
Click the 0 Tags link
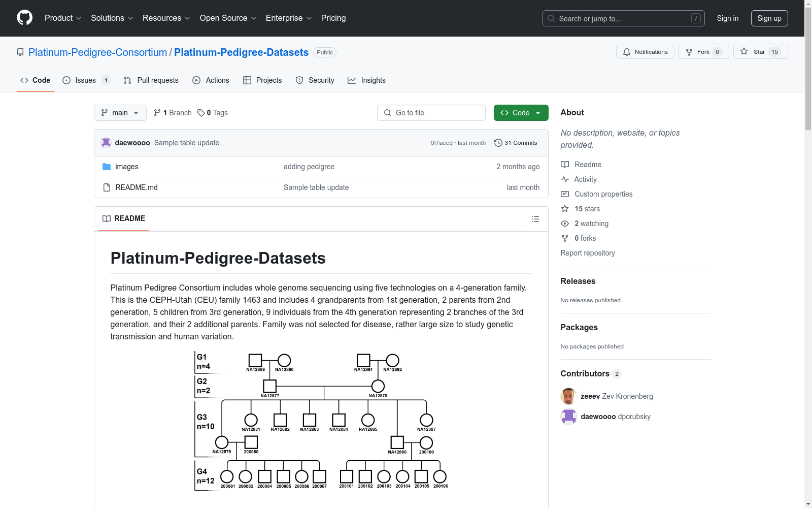click(x=213, y=113)
